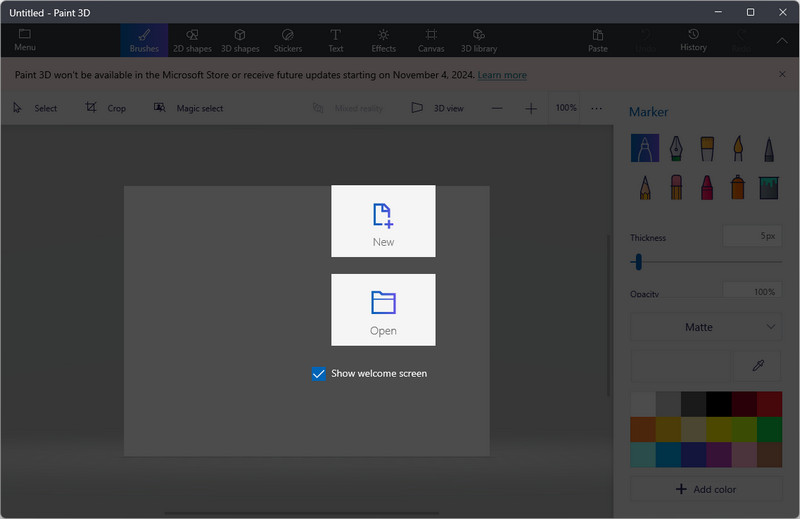Activate the eyedropper color picker
Image resolution: width=800 pixels, height=519 pixels.
(x=758, y=365)
